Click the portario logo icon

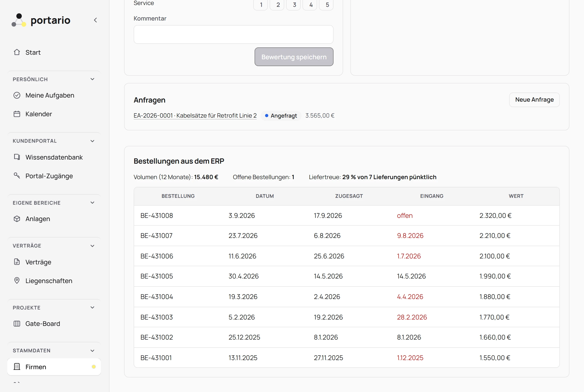(19, 20)
